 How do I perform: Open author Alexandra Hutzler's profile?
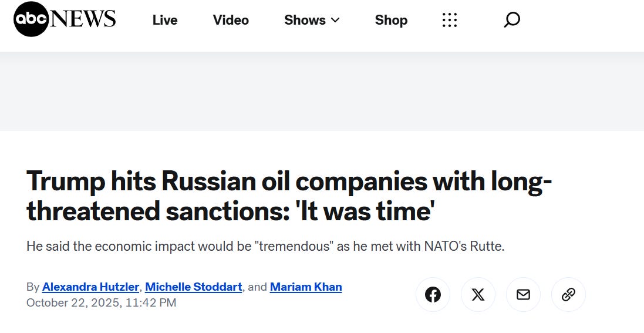[91, 287]
